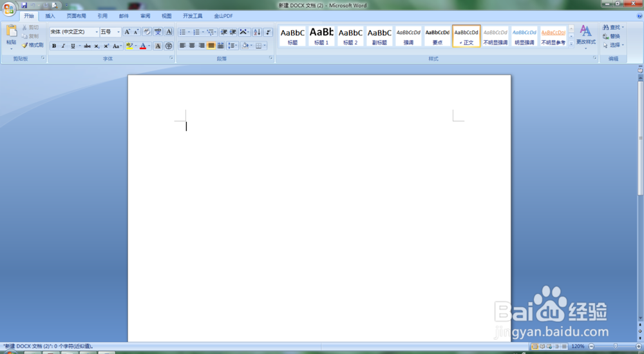Image resolution: width=644 pixels, height=354 pixels.
Task: Click the enclosed character icon
Action: (168, 46)
